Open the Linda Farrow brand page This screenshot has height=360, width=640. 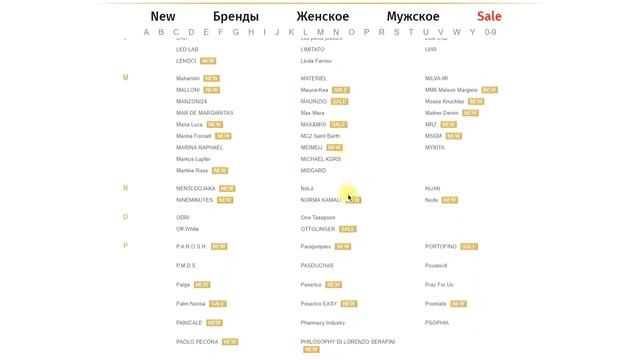[x=316, y=61]
